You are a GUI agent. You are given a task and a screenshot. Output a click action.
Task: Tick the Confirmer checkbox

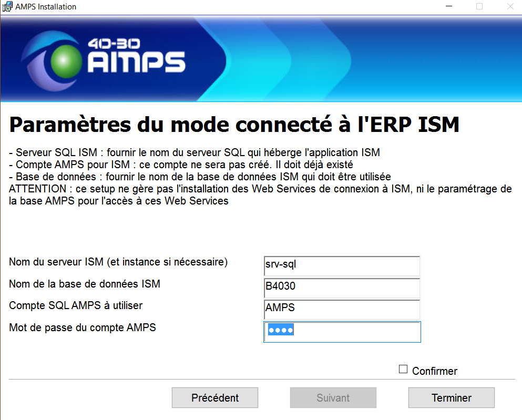(x=403, y=370)
